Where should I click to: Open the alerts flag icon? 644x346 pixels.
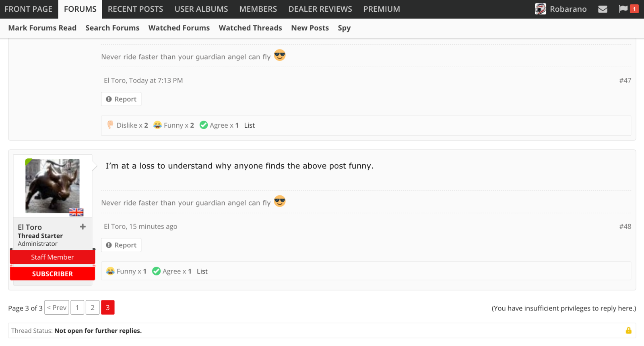pos(623,9)
